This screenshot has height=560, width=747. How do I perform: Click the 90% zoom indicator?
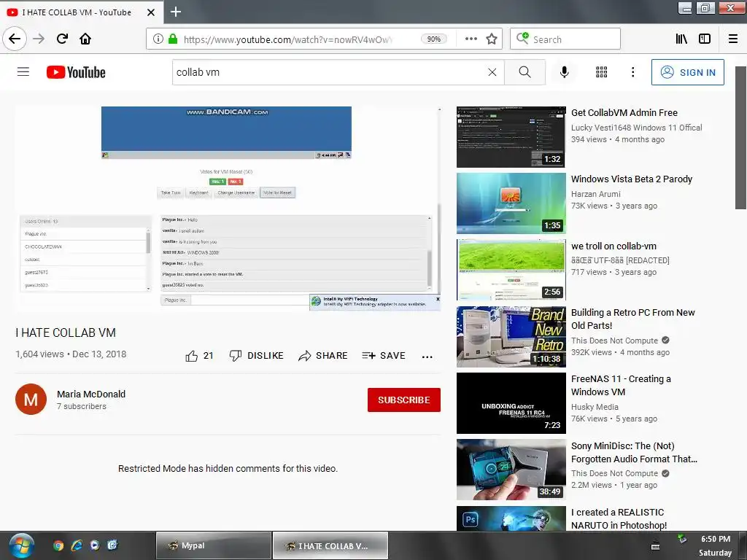[x=433, y=39]
